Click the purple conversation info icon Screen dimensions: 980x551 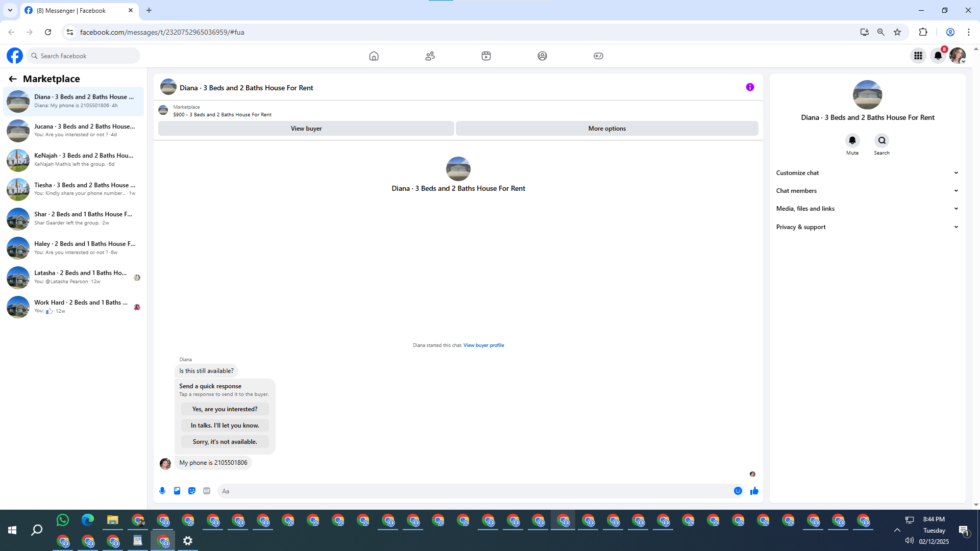click(750, 87)
